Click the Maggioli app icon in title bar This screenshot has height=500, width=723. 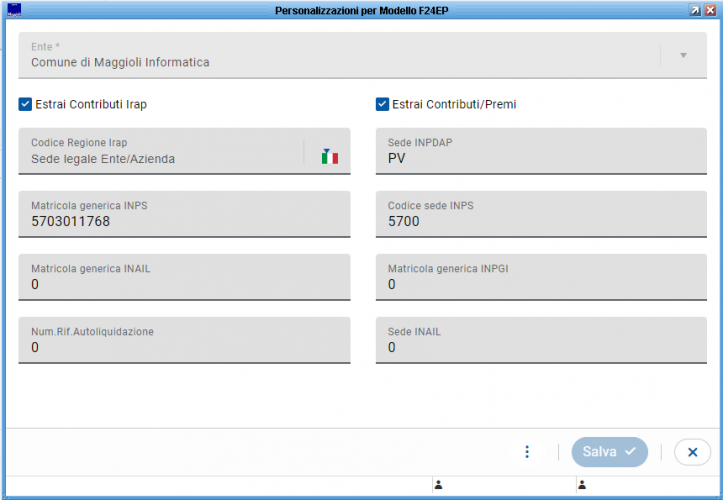[x=14, y=10]
